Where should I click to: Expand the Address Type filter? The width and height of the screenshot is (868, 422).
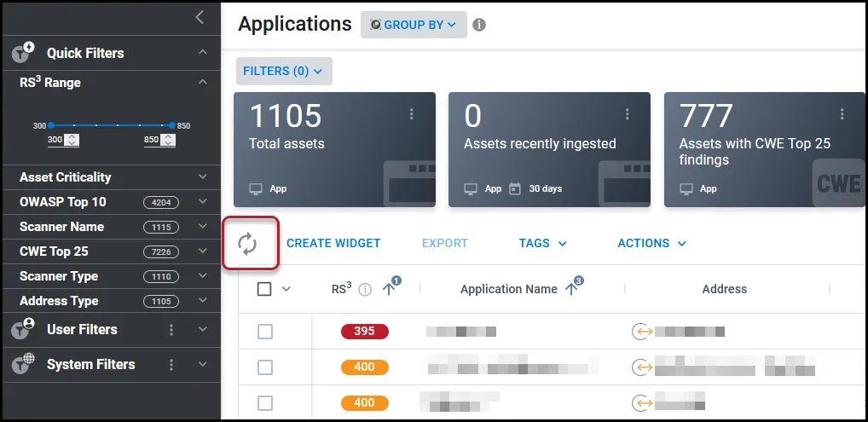203,301
